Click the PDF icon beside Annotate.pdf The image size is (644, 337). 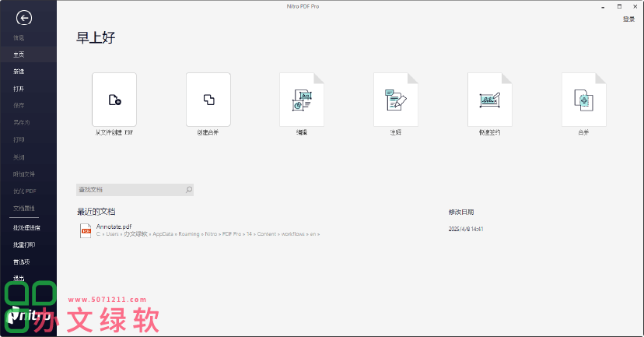[x=86, y=230]
